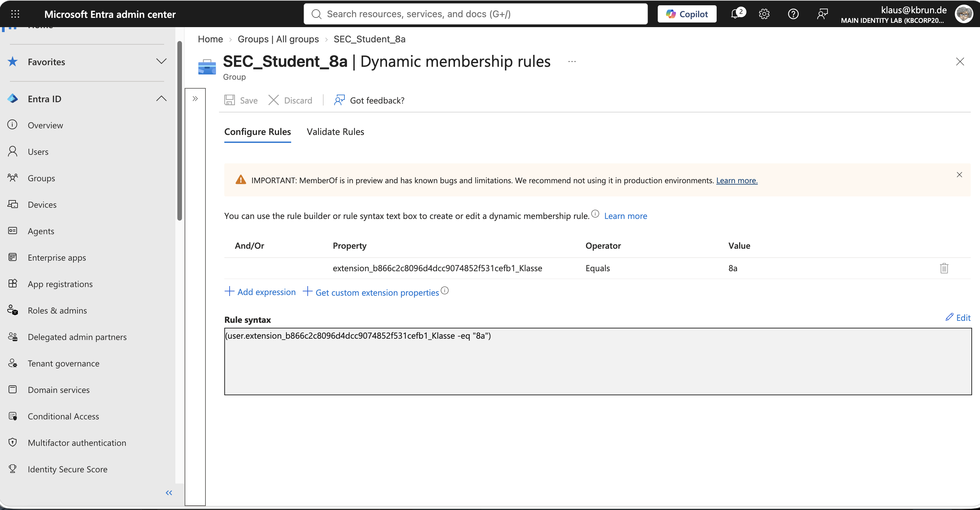Expand the blade menu double-arrow
Image resolution: width=980 pixels, height=510 pixels.
pos(195,99)
